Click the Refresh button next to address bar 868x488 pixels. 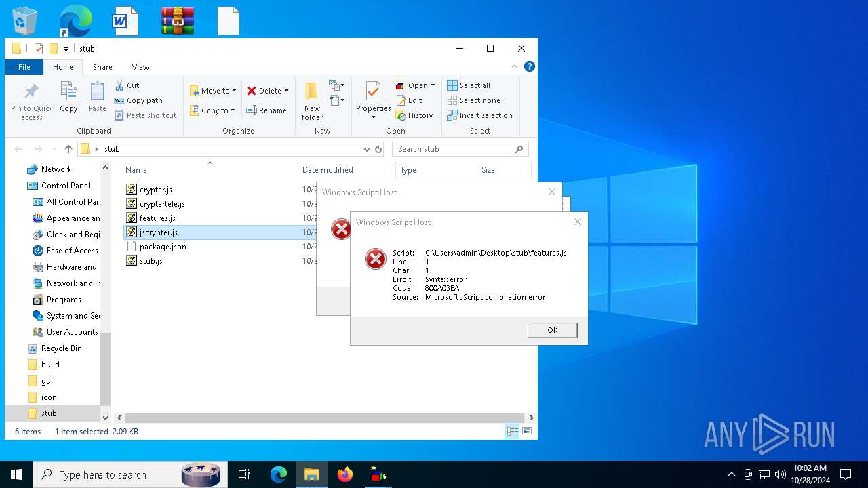pyautogui.click(x=378, y=149)
